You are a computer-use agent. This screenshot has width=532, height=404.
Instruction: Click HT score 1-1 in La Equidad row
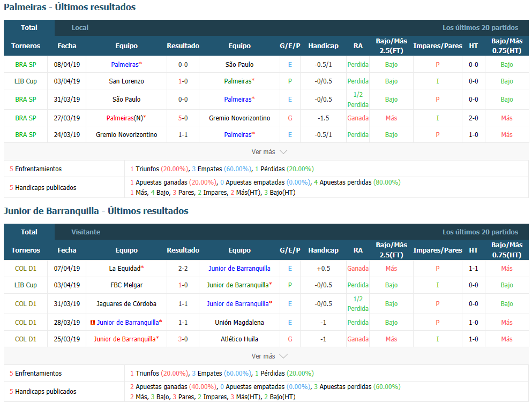473,269
